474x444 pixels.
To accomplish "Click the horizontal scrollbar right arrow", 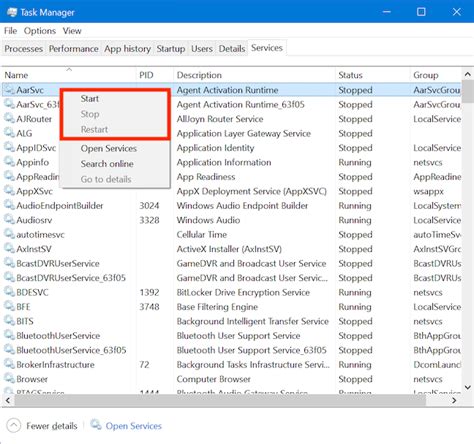I will (x=454, y=400).
